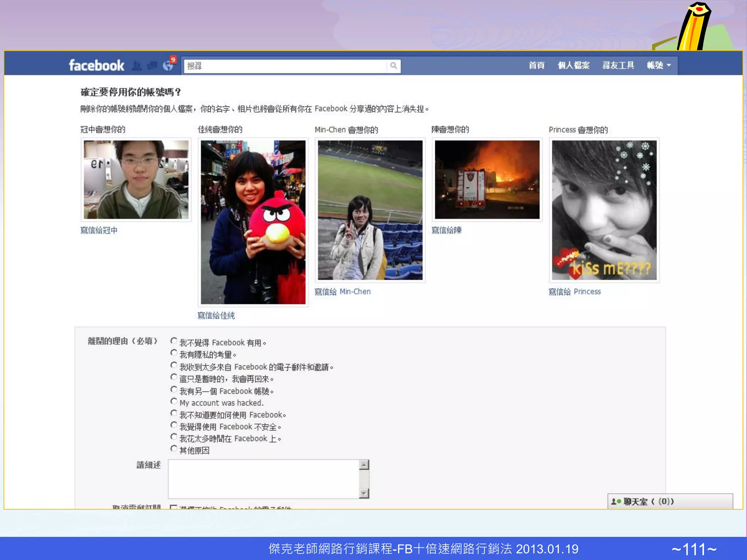747x560 pixels.
Task: Click 寫信給陳 link
Action: (446, 230)
